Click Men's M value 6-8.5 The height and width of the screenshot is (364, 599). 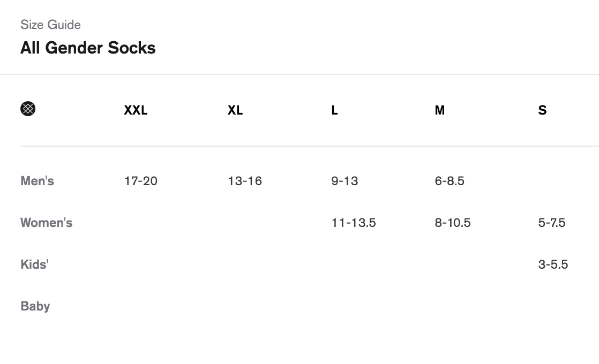tap(450, 181)
